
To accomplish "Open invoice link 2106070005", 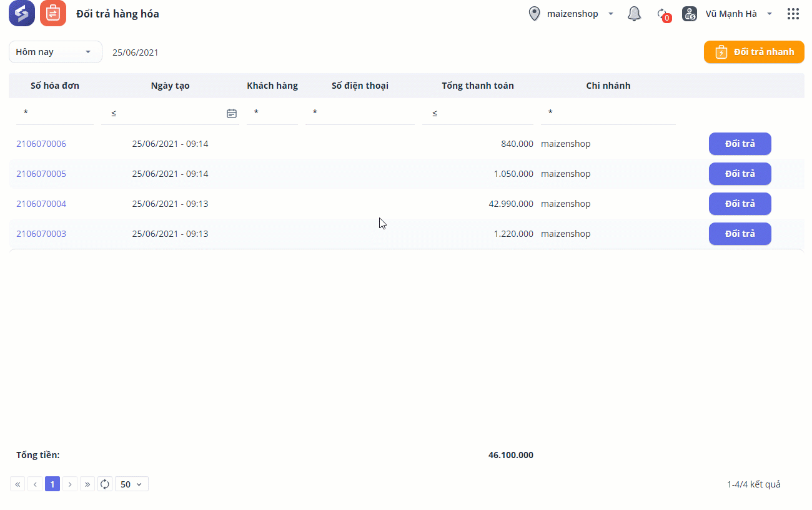I will [x=41, y=174].
